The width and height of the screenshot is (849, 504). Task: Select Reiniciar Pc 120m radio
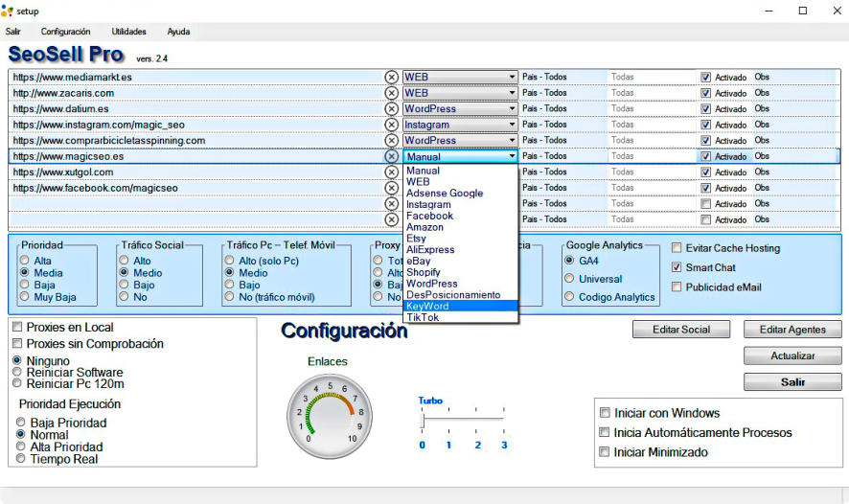(x=17, y=383)
